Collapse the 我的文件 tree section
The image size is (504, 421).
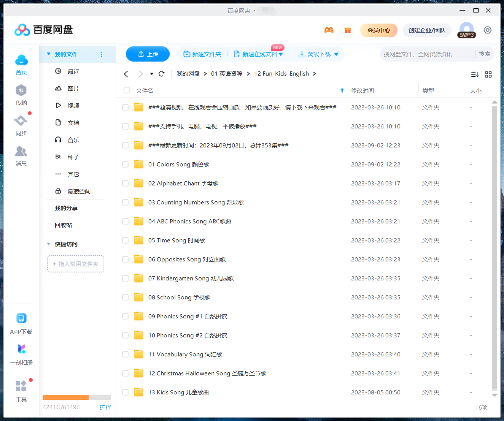(49, 54)
